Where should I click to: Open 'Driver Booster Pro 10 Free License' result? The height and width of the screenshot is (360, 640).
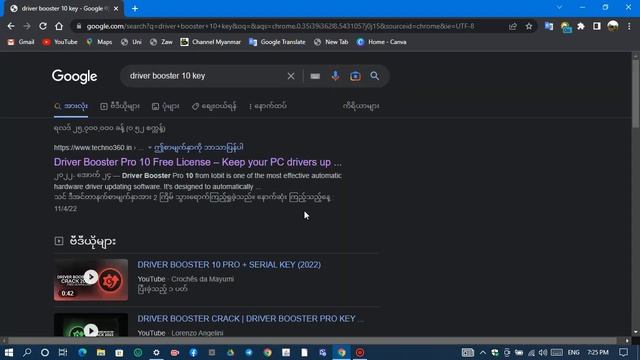(x=198, y=162)
